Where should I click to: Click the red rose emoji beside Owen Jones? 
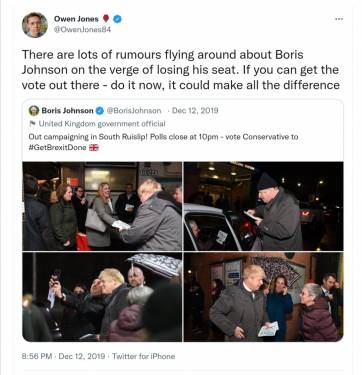tap(106, 19)
